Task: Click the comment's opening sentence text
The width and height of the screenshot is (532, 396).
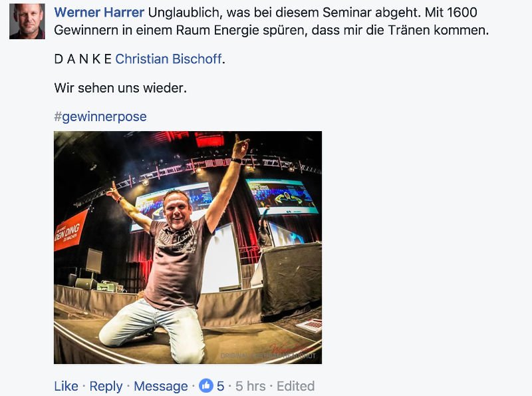Action: [285, 13]
